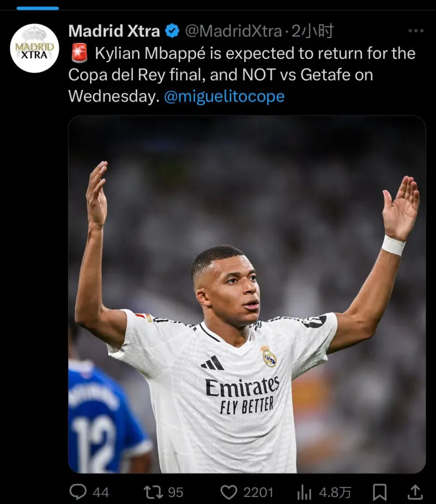Like the post with heart icon
Image resolution: width=436 pixels, height=504 pixels.
[228, 492]
